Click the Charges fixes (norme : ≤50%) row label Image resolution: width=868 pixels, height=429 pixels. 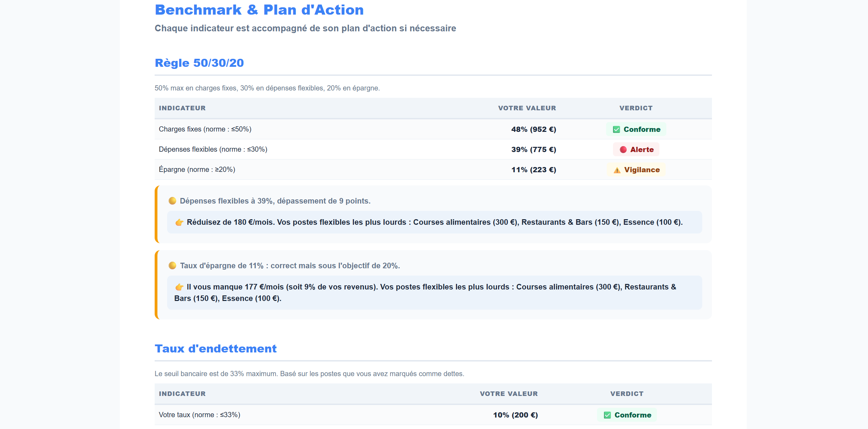[205, 129]
